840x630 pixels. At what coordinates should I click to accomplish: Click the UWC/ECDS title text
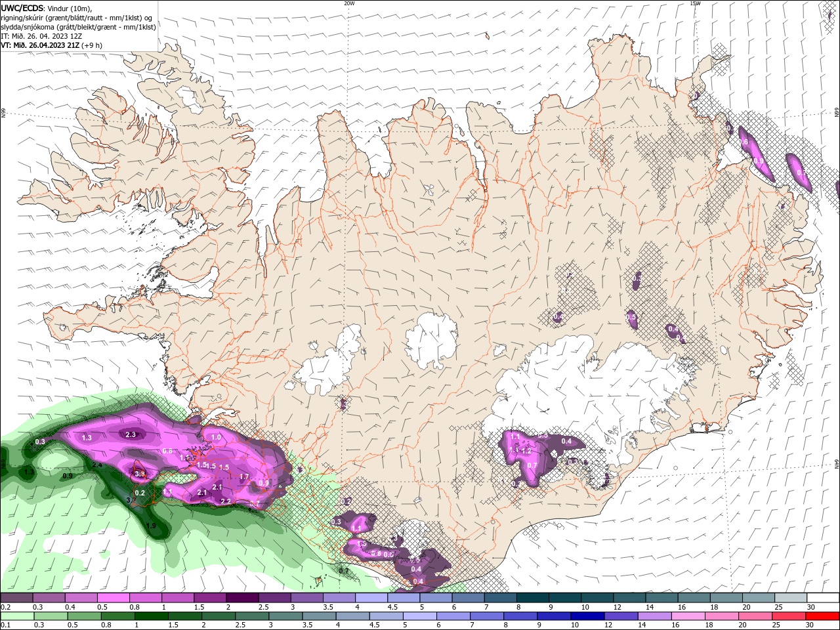click(23, 8)
